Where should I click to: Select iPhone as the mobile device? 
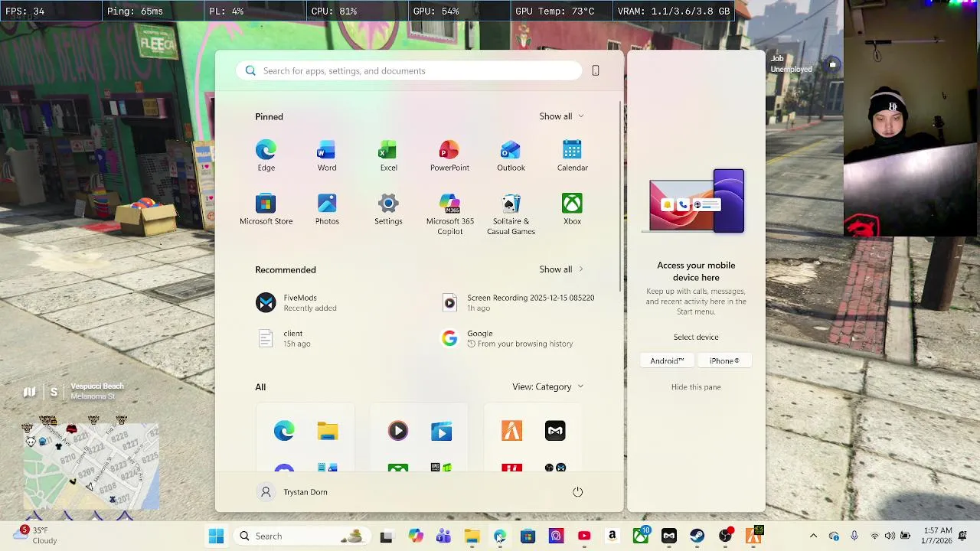point(724,360)
